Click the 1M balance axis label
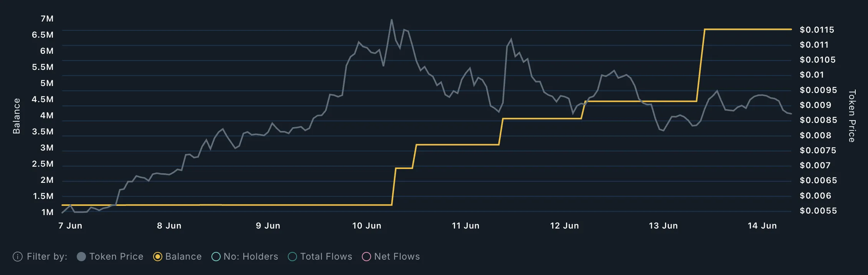Viewport: 868px width, 275px height. click(47, 212)
